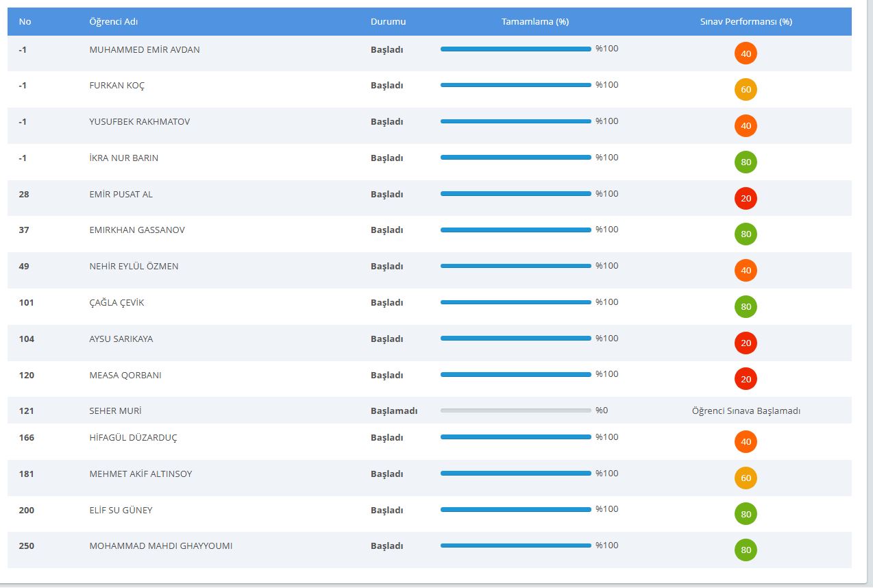Click student number 120
This screenshot has width=873, height=588.
tap(27, 376)
